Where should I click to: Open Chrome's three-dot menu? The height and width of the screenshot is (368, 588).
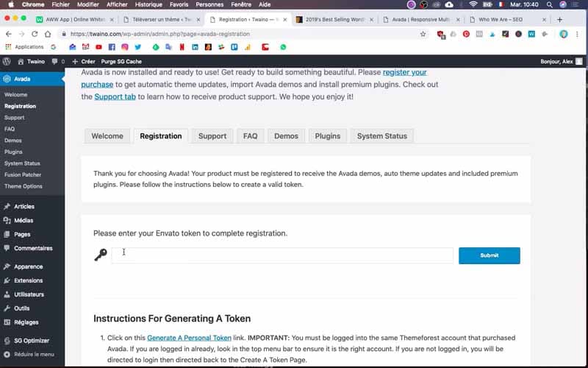577,34
